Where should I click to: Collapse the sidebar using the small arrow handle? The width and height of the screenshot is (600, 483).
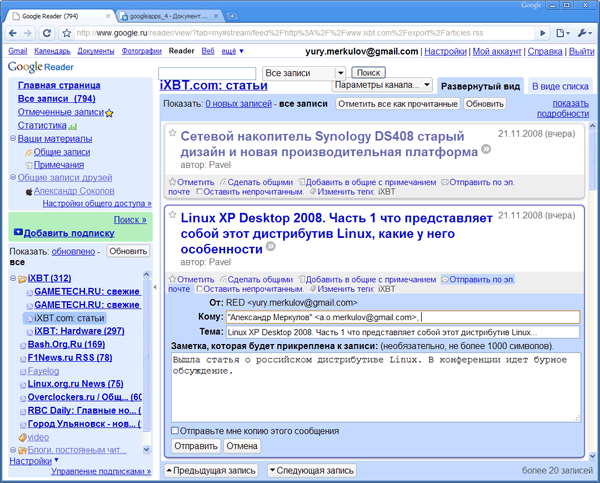[155, 287]
